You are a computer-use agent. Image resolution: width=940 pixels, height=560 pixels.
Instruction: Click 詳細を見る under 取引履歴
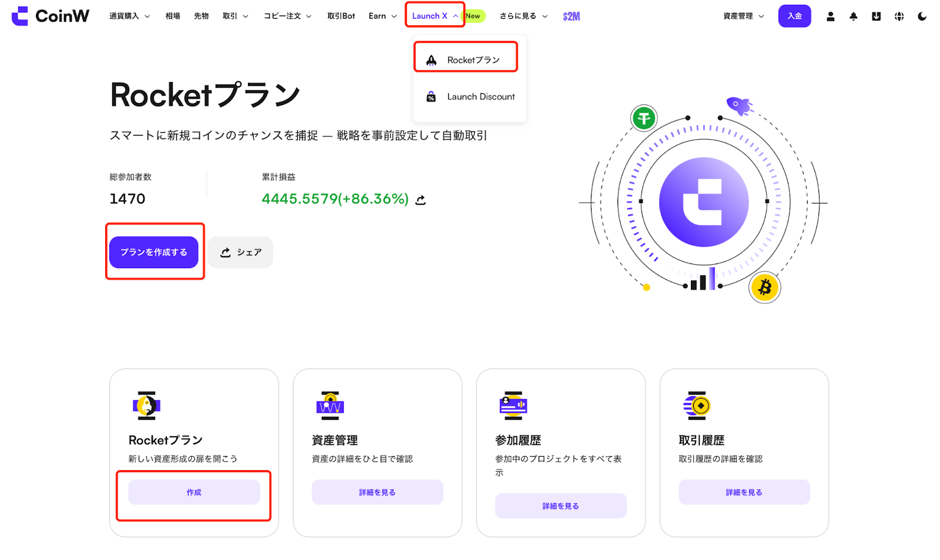click(744, 492)
